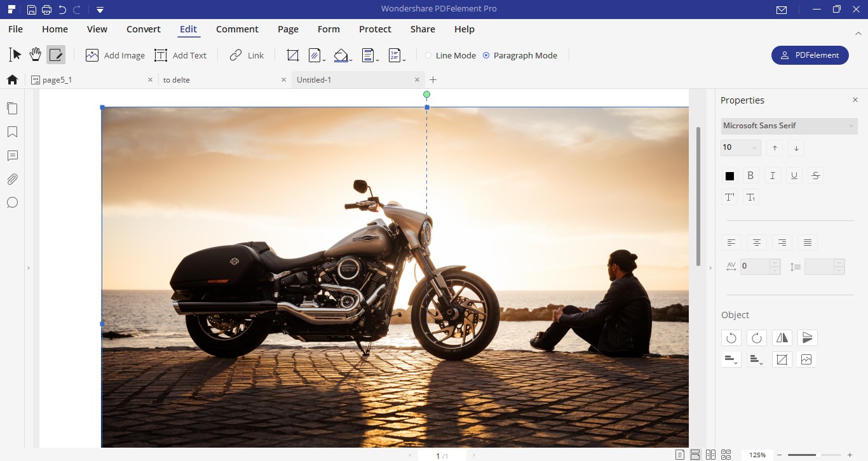Toggle Subscript formatting
Screen dimensions: 868x461
point(750,197)
